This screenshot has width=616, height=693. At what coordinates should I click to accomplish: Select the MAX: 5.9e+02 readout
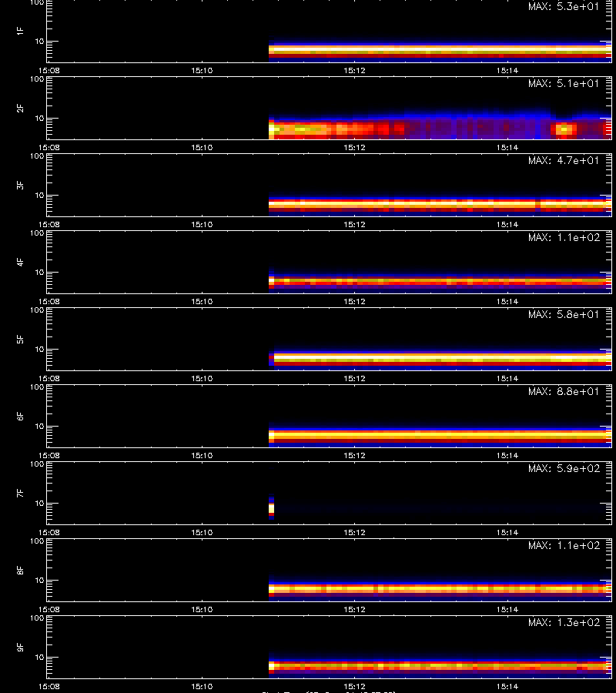pos(564,468)
